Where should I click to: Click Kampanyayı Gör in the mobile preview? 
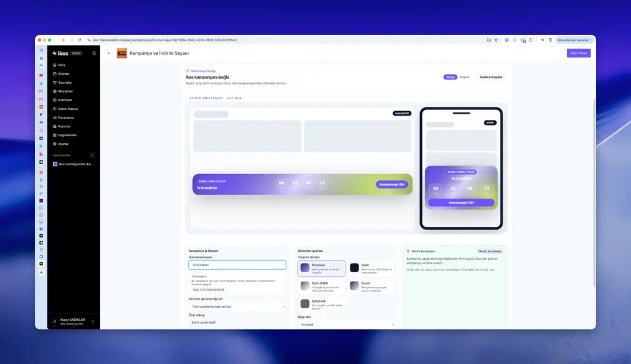tap(461, 203)
